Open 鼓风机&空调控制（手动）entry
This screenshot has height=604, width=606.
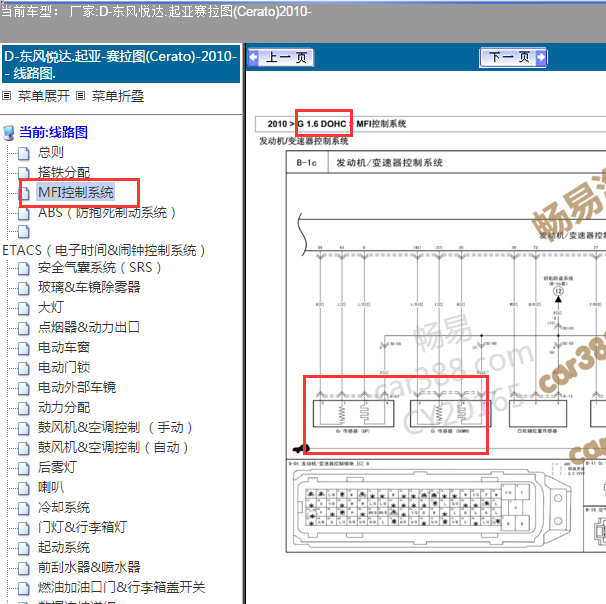(x=115, y=427)
